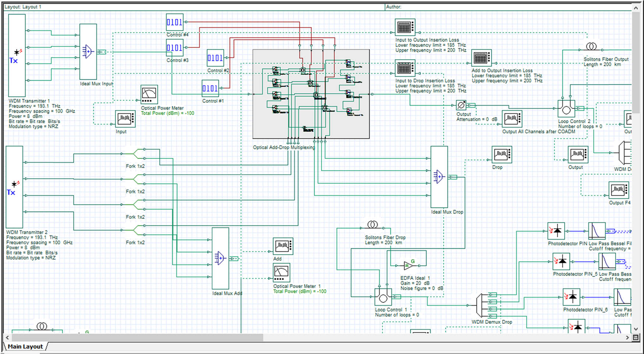
Task: Click the Ideal Mux Input component
Action: pos(88,52)
